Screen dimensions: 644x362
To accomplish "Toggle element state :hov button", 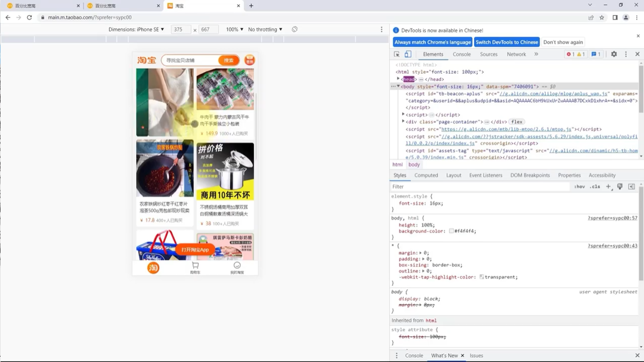I will coord(580,187).
